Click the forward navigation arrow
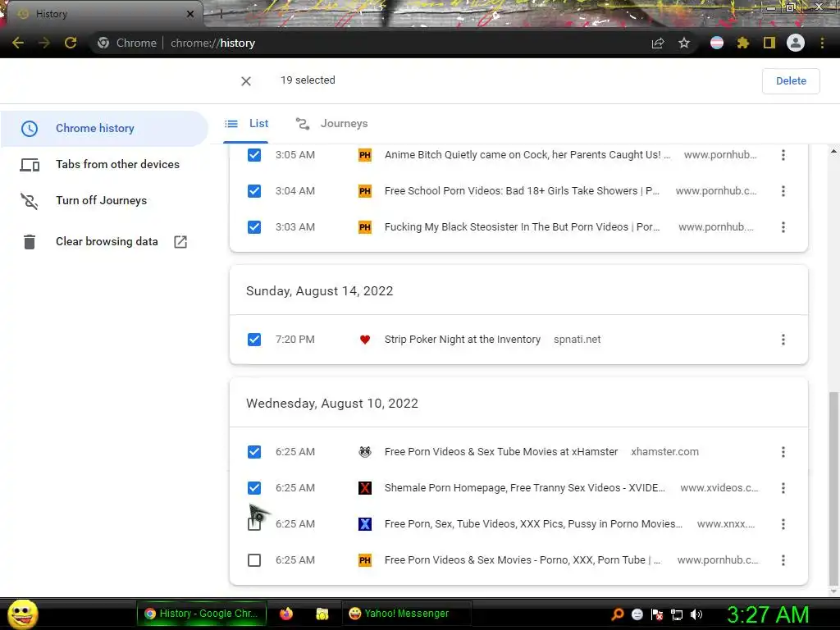 click(44, 43)
